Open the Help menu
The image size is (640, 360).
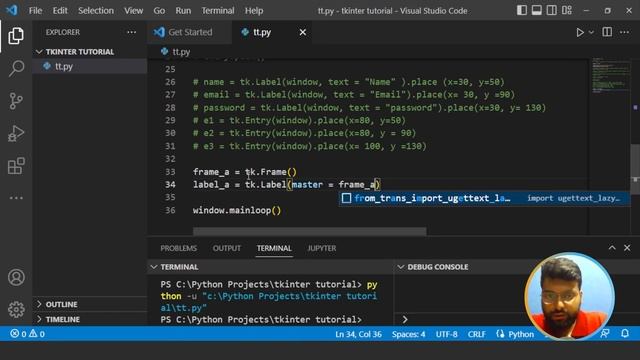pos(254,11)
